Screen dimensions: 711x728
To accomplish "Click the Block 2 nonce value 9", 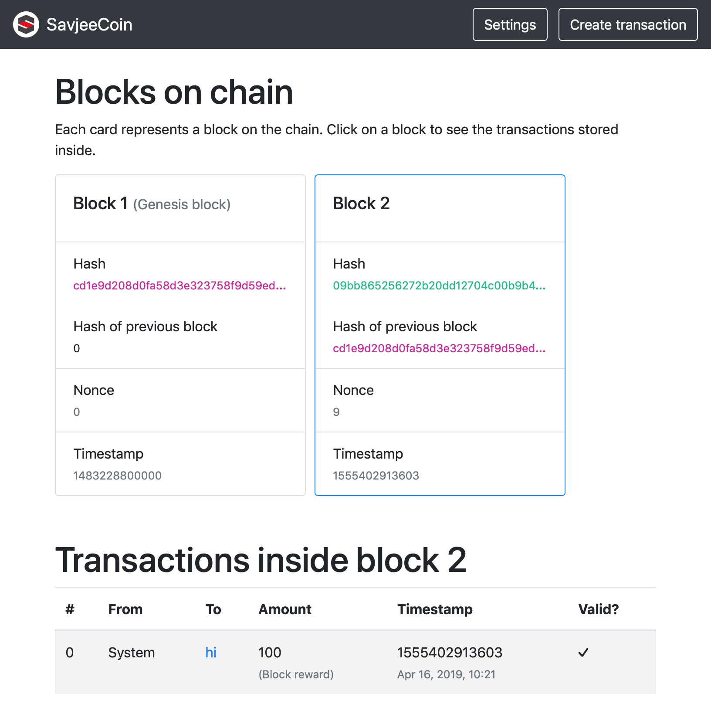I will coord(336,412).
